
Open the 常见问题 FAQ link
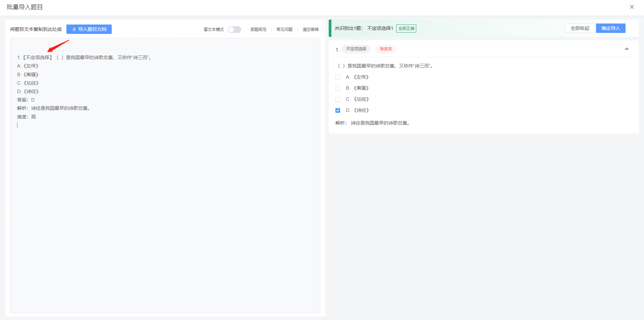[x=284, y=30]
